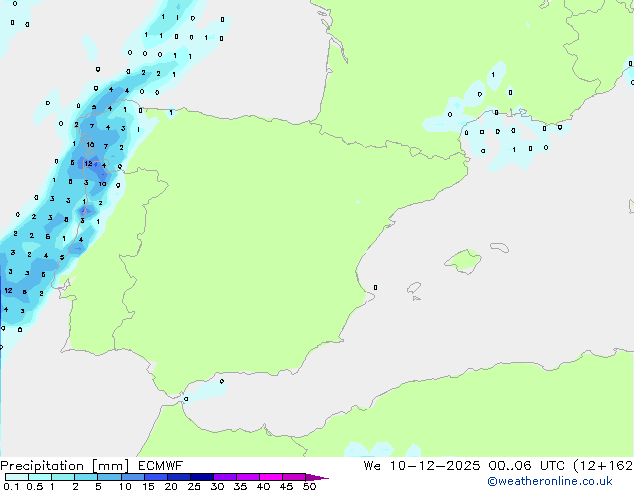Click the "45" legend scale label

pos(286,486)
